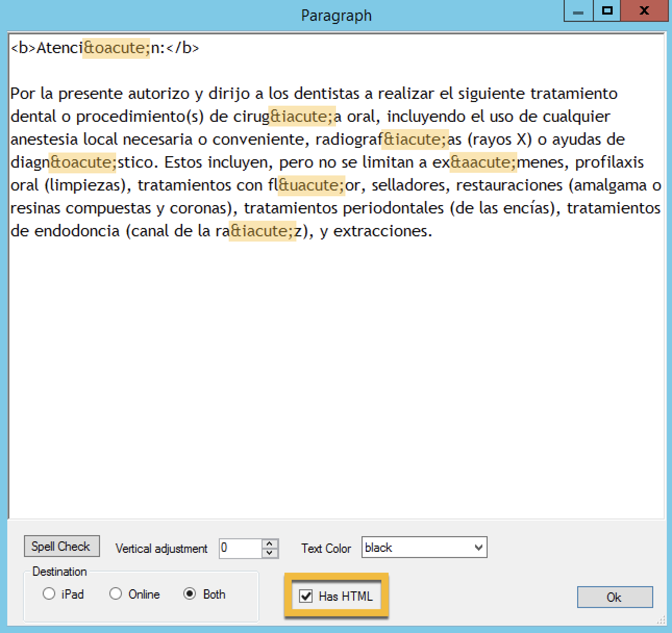Minimize the Paragraph window
Image resolution: width=672 pixels, height=633 pixels.
coord(578,11)
